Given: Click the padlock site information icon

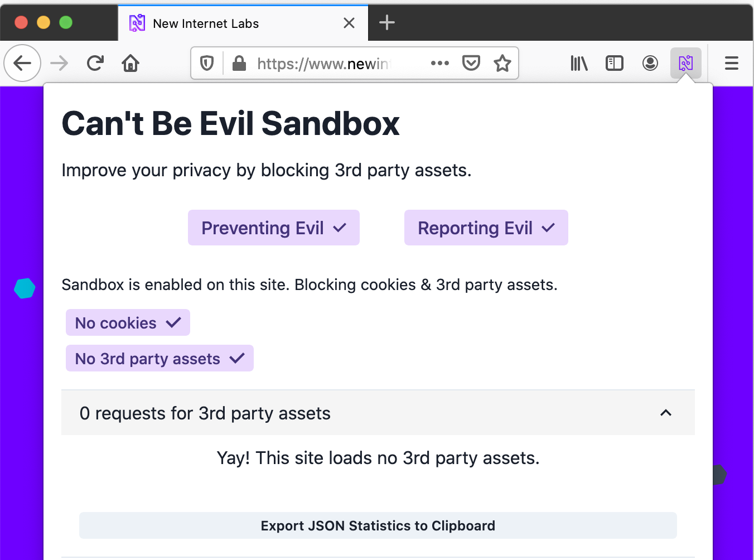Looking at the screenshot, I should pos(239,63).
